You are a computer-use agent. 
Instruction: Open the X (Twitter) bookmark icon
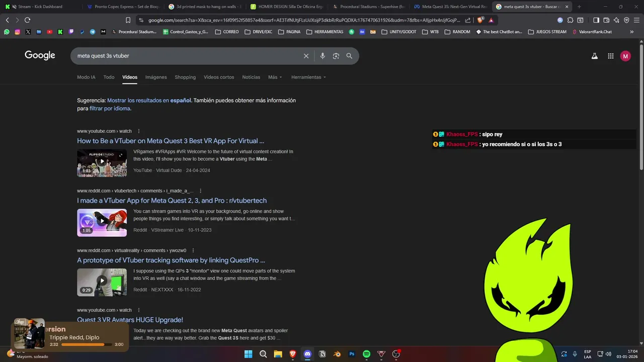(x=28, y=32)
